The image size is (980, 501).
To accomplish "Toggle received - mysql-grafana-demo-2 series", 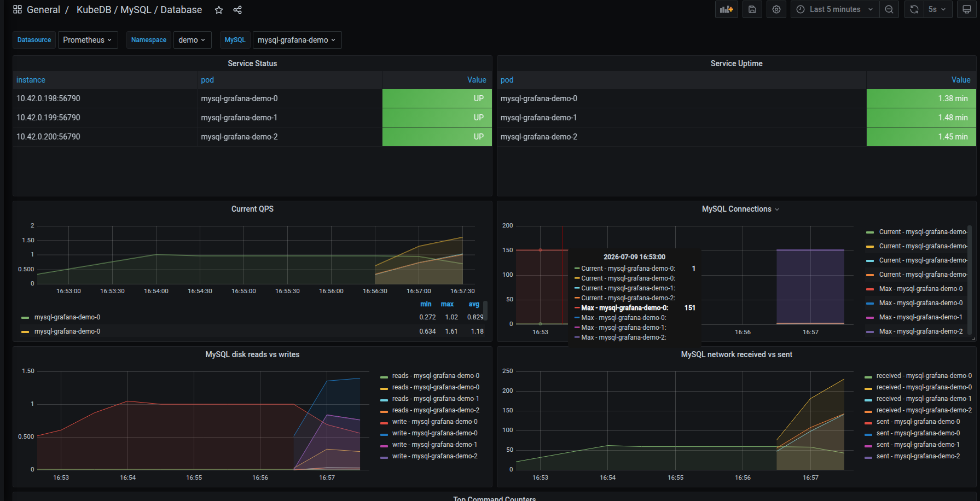I will click(x=924, y=410).
